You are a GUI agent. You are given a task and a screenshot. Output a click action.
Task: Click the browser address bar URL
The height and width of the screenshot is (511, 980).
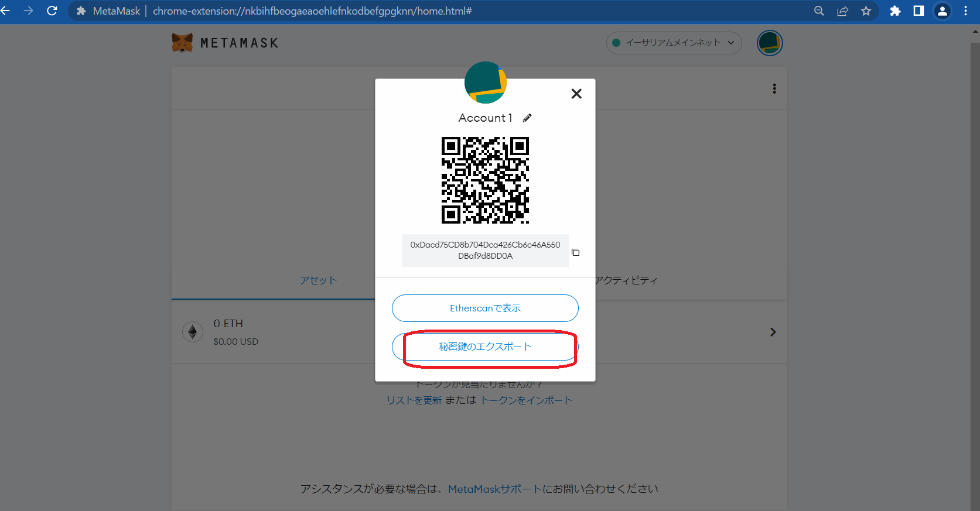click(312, 11)
